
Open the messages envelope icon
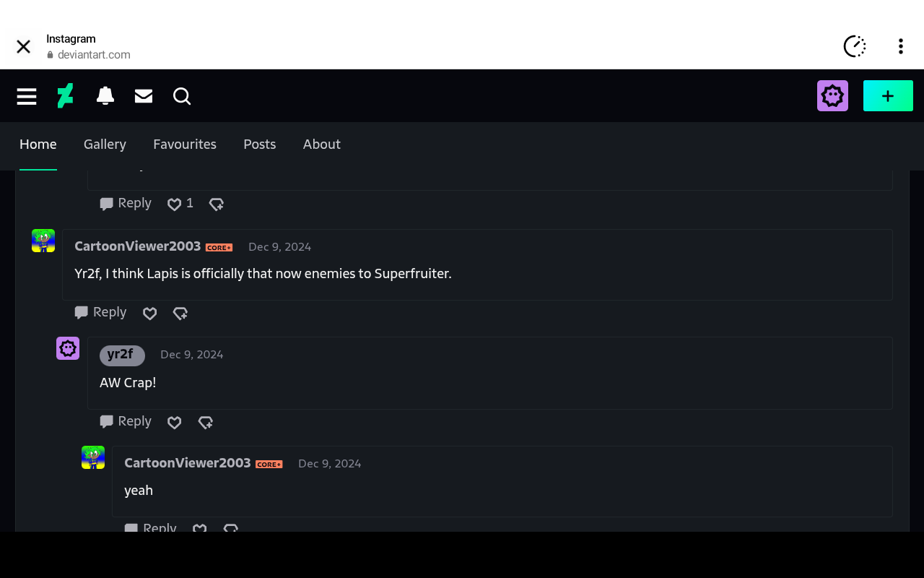(144, 96)
